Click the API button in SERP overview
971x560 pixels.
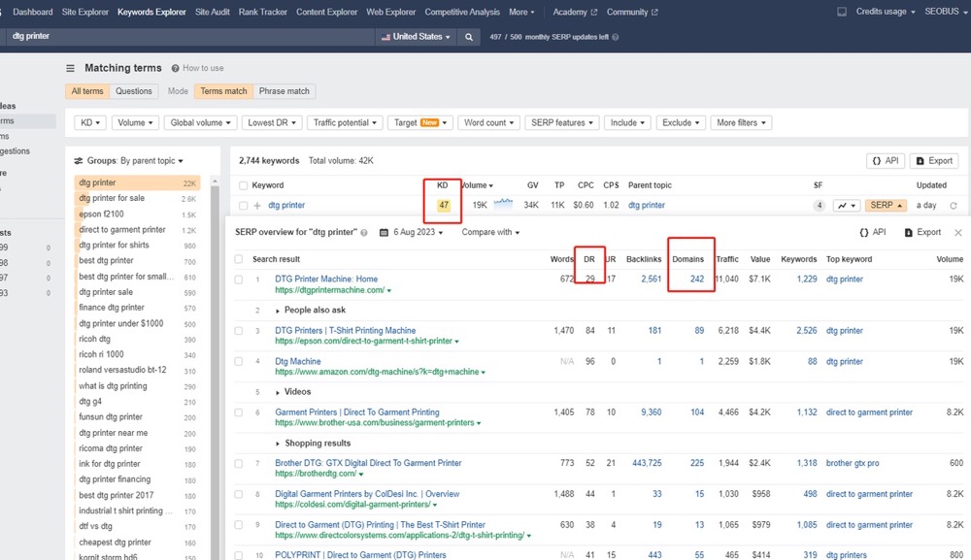[873, 233]
